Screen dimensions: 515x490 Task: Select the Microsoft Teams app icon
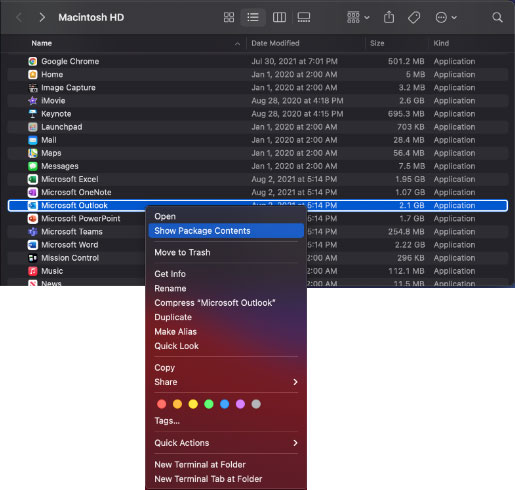click(x=33, y=232)
